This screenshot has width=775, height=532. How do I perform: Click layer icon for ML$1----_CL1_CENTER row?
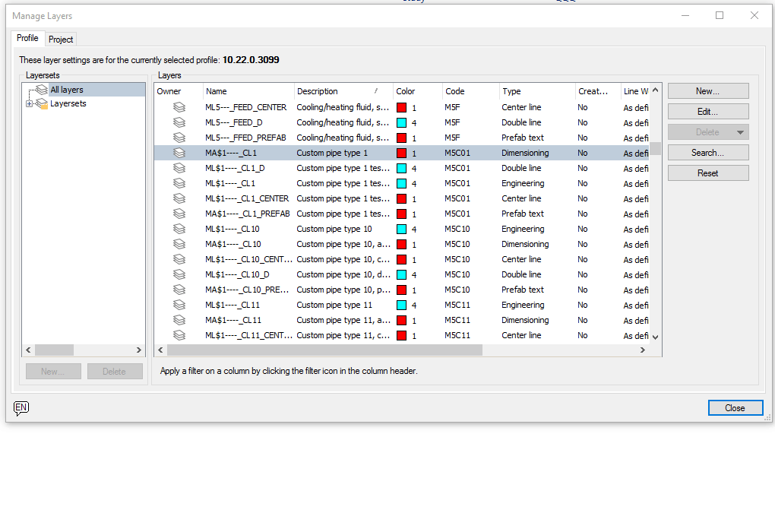tap(179, 198)
